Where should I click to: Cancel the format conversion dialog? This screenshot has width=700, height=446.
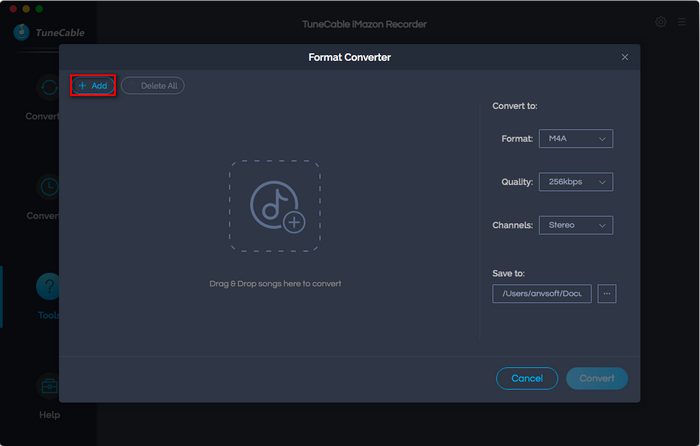click(527, 378)
